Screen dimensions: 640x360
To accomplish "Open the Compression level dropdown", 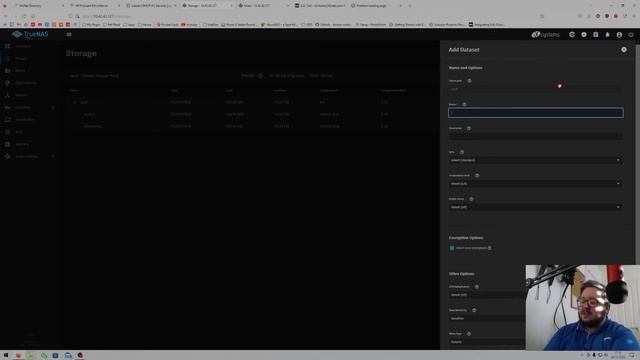I will coord(536,184).
